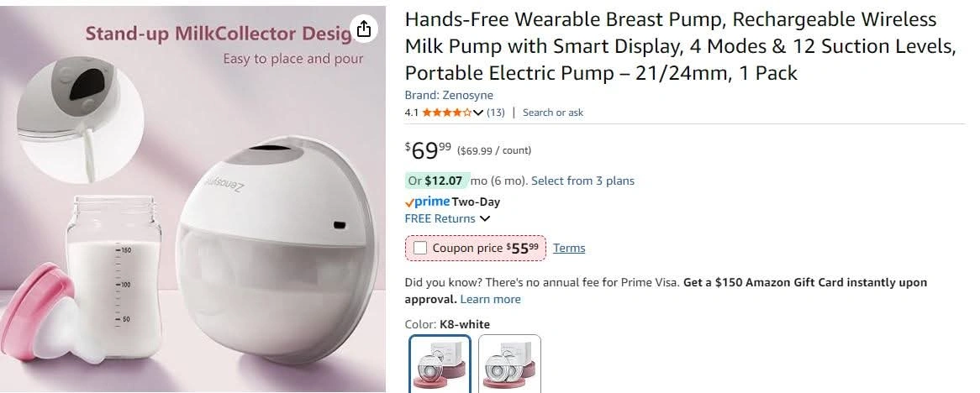Open the (13) customer ratings link
This screenshot has height=393, width=980.
pyautogui.click(x=496, y=113)
